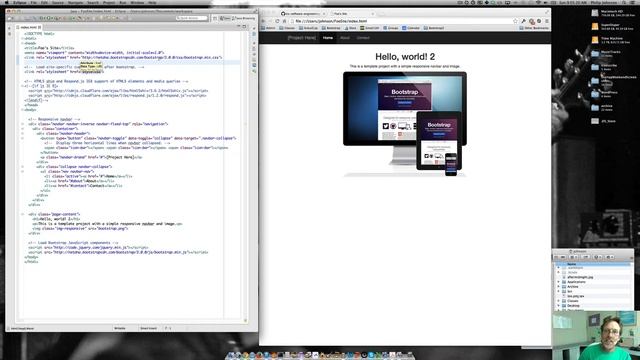Switch to the Java Browsing perspective

[x=244, y=18]
